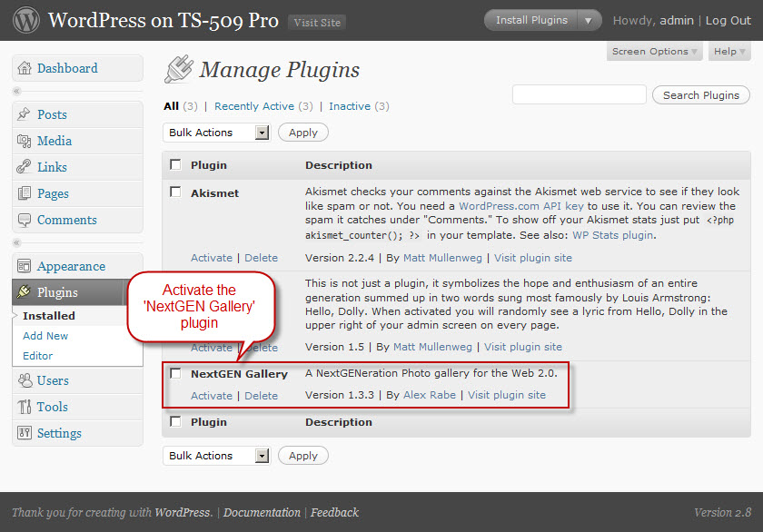The image size is (763, 532).
Task: Click the Appearance icon in sidebar
Action: [25, 266]
